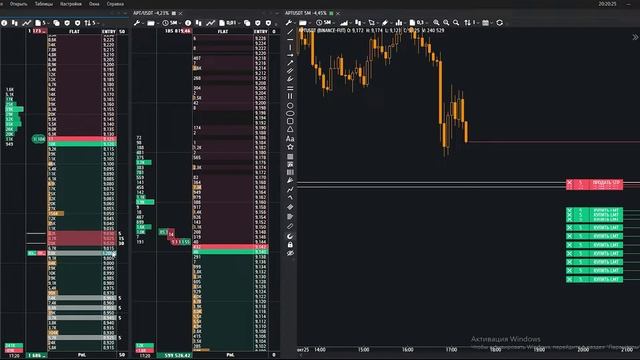Select the horizontal line drawing tool
Image resolution: width=640 pixels, height=360 pixels.
coord(290,39)
